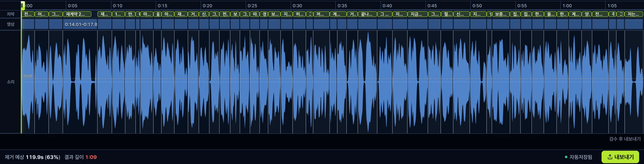Click the playhead handle at timeline start
Image resolution: width=644 pixels, height=164 pixels.
coord(23,5)
